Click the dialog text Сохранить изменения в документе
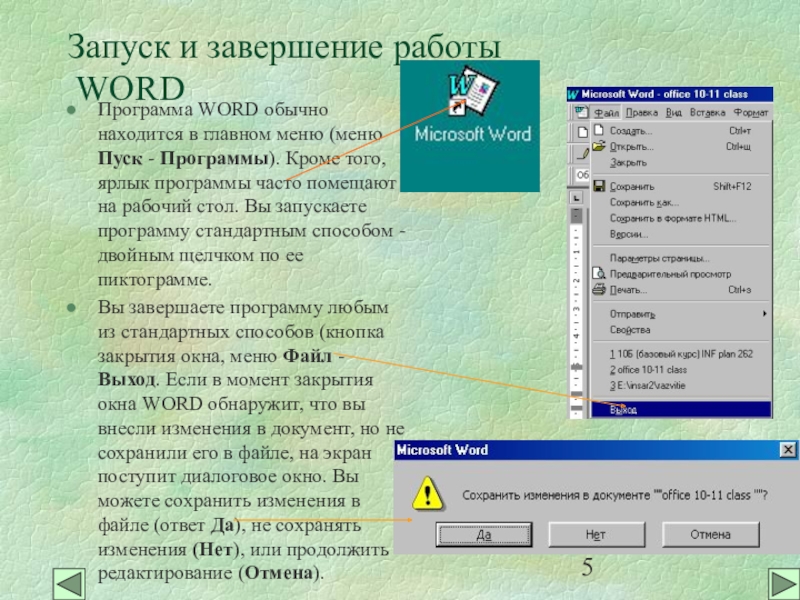This screenshot has height=600, width=800. [x=556, y=495]
